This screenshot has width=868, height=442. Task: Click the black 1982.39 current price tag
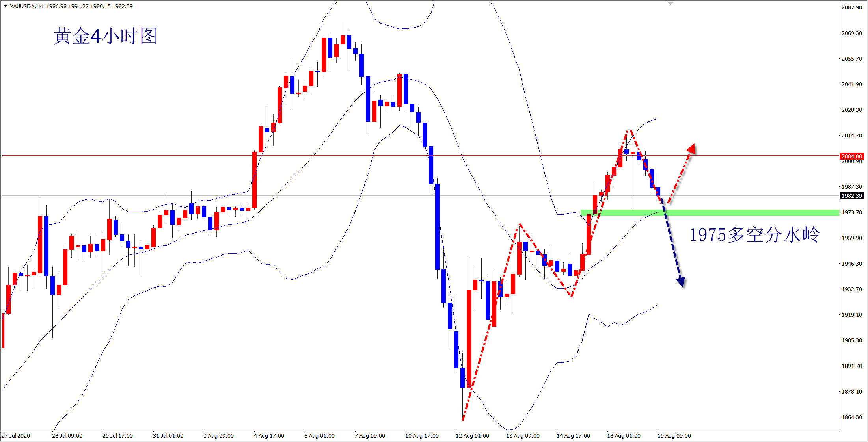tap(852, 196)
